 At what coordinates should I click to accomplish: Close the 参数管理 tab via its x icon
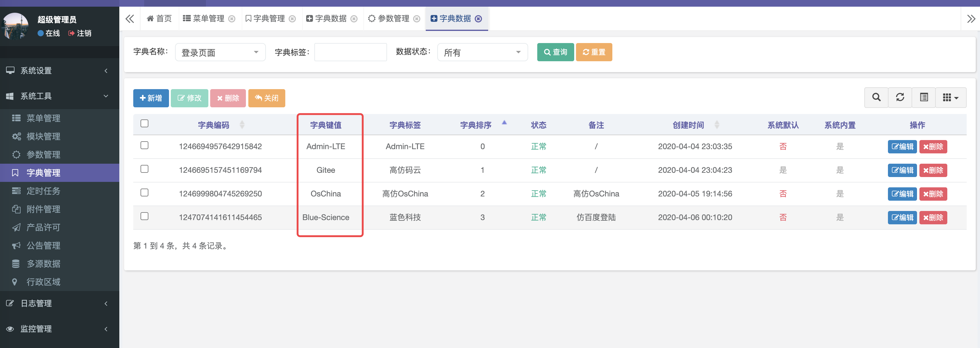pos(417,19)
